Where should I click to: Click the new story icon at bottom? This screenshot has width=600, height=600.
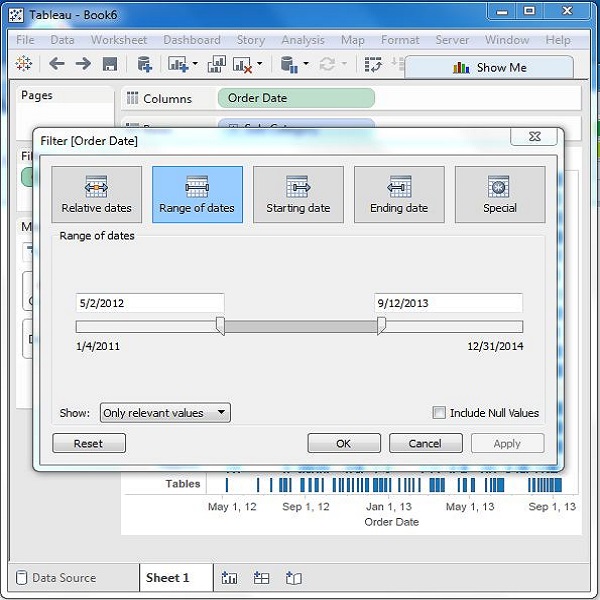[x=293, y=577]
